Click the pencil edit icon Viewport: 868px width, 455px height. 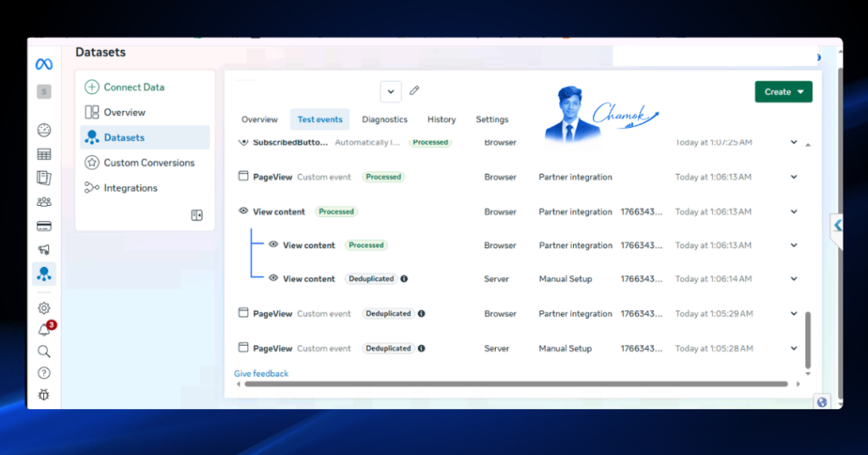coord(414,90)
